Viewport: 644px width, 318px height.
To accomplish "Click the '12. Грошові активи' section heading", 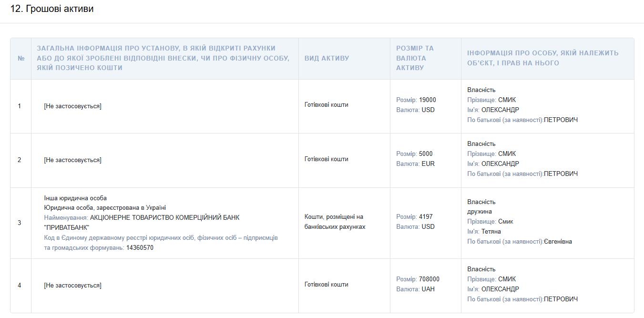I will tap(52, 9).
